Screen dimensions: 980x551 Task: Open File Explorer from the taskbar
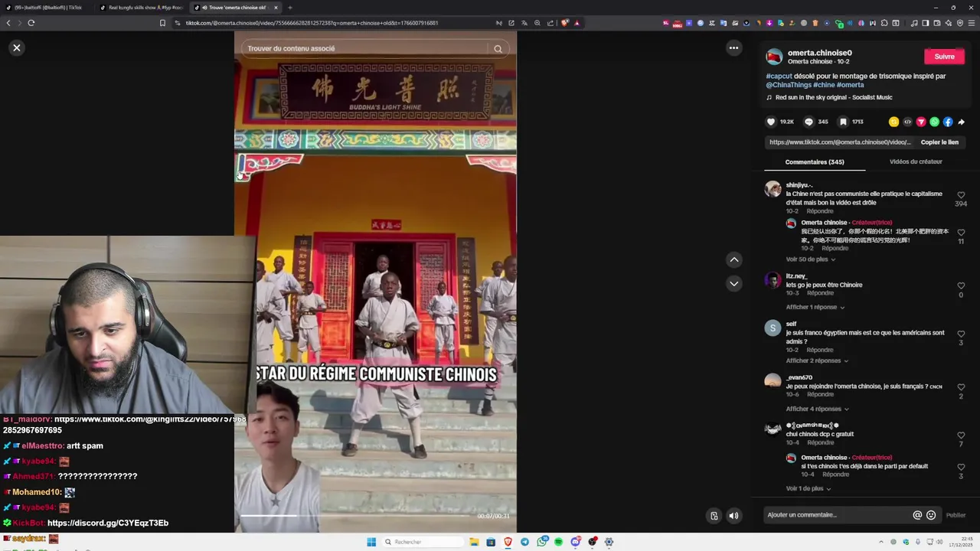(474, 542)
